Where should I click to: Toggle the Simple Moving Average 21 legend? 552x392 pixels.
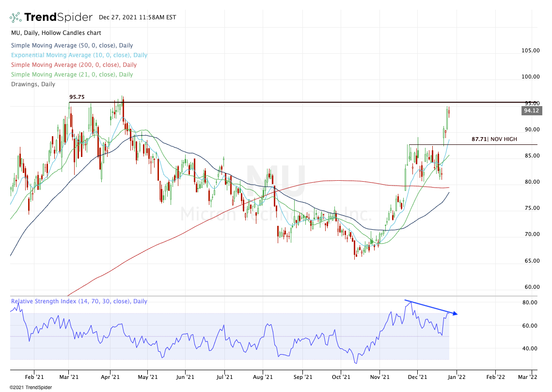tap(71, 75)
